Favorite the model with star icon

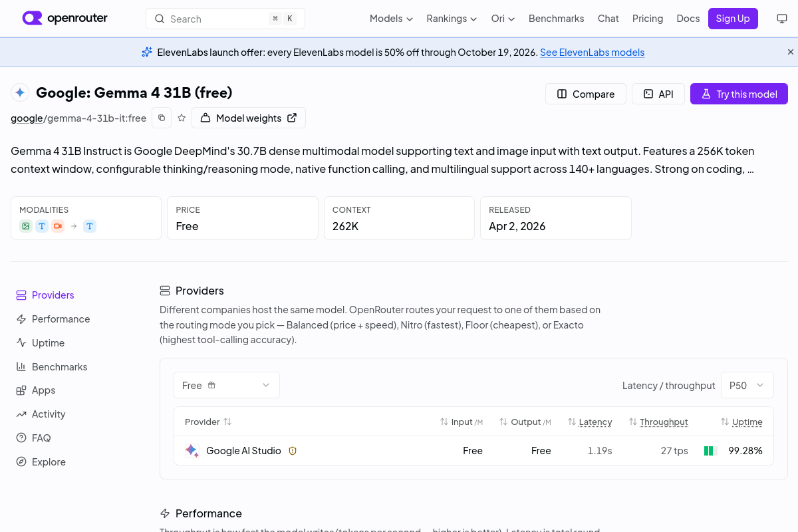182,118
